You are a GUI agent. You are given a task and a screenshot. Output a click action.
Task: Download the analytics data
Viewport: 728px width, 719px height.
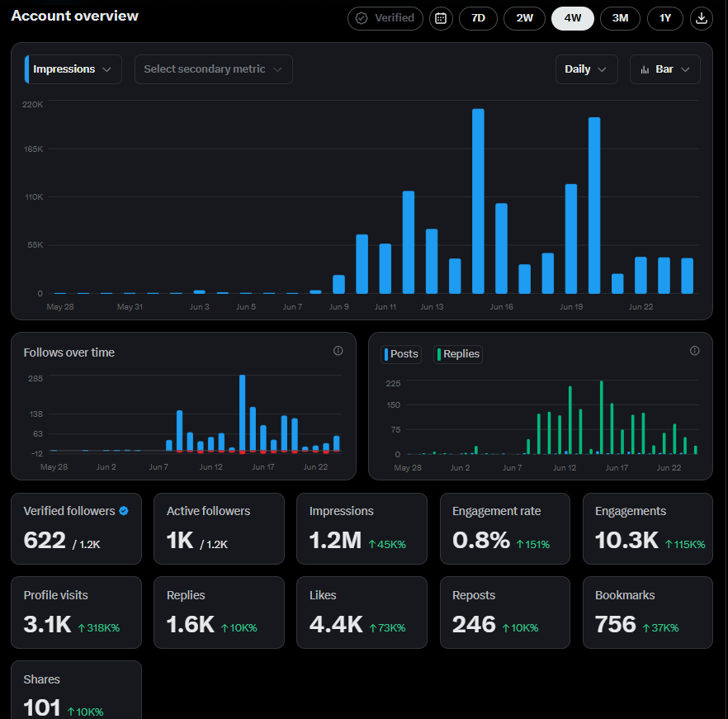click(x=701, y=19)
